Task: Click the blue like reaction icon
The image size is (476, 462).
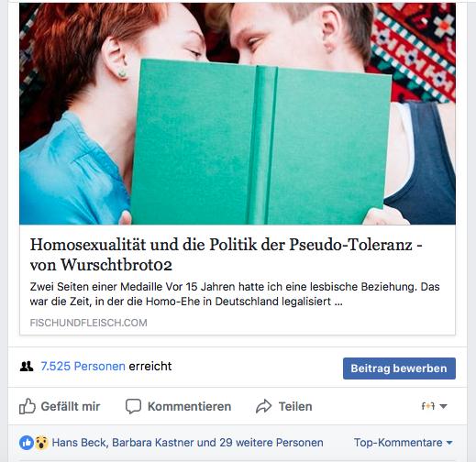Action: point(27,443)
